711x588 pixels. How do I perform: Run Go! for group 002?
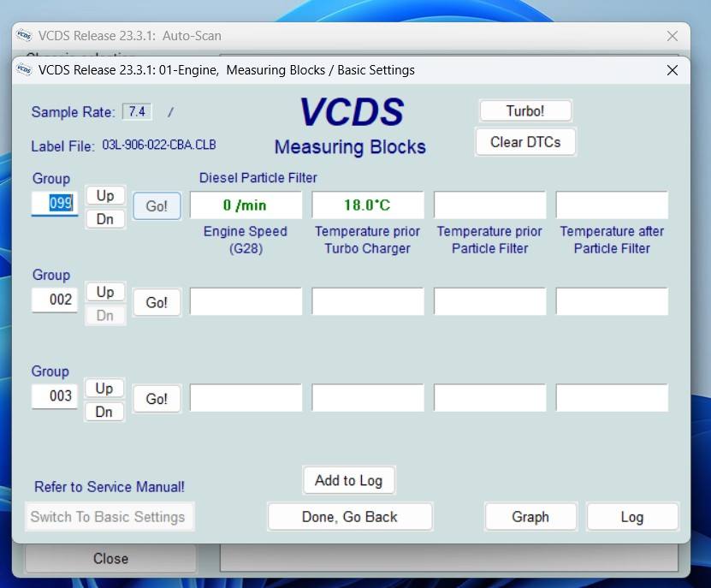coord(157,302)
